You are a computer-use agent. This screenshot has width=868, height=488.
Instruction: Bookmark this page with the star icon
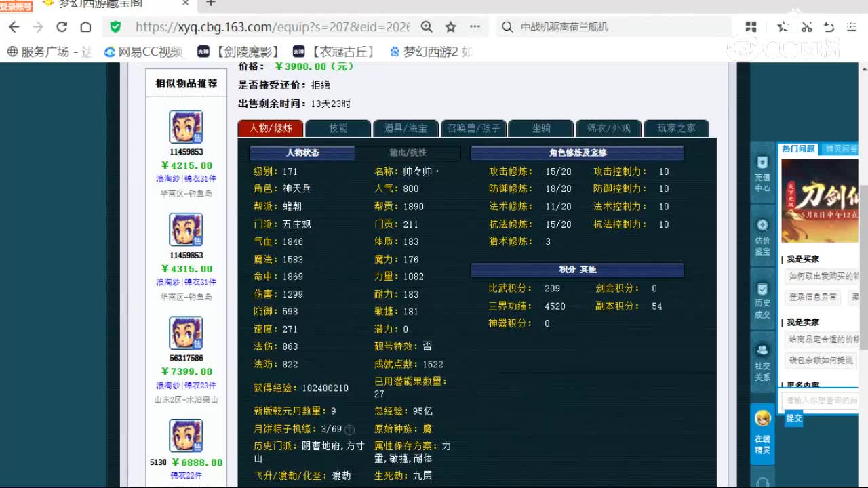[x=450, y=27]
